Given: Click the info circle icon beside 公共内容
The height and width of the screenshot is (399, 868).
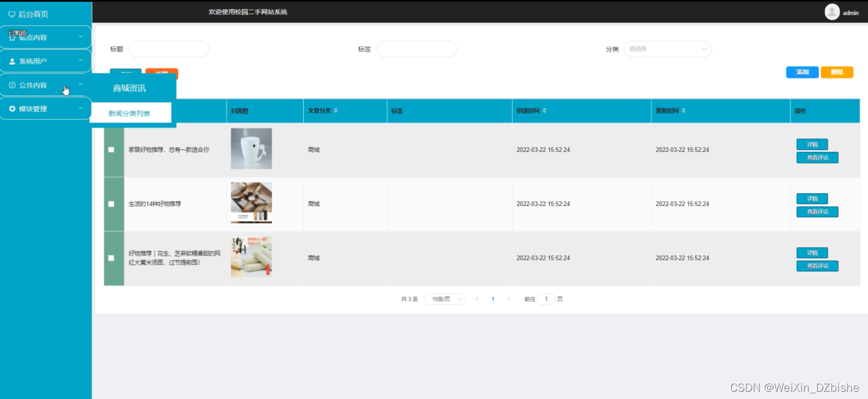Looking at the screenshot, I should (12, 85).
